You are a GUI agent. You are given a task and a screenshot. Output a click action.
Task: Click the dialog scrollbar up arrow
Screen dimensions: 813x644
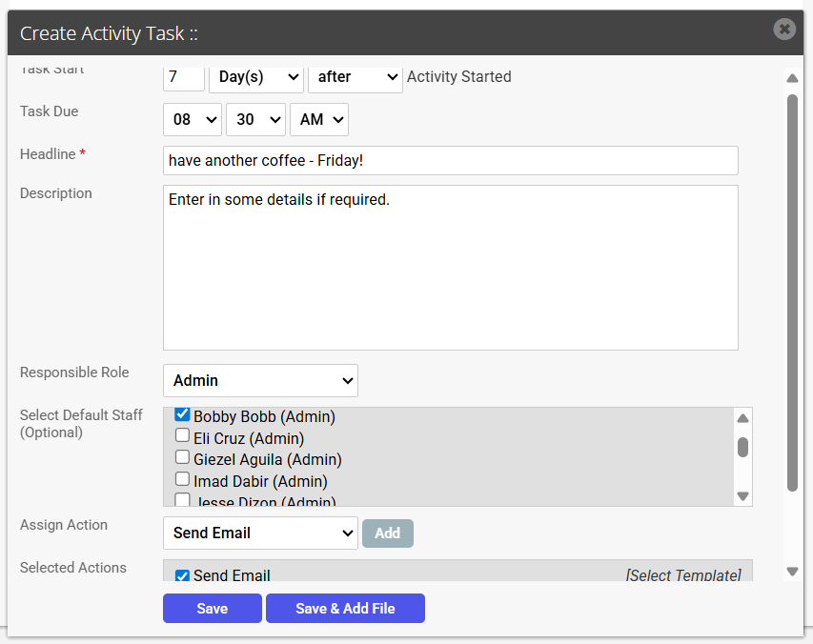(x=792, y=78)
